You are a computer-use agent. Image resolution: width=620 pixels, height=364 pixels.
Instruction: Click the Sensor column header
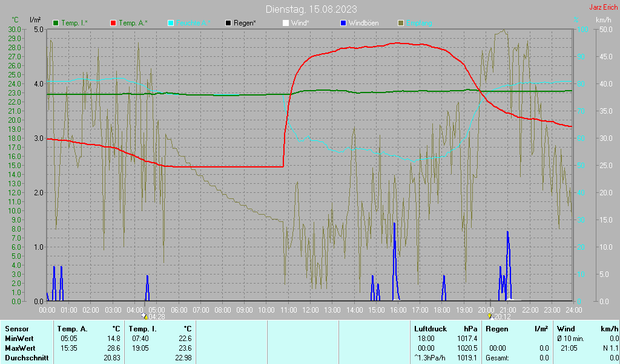[17, 328]
